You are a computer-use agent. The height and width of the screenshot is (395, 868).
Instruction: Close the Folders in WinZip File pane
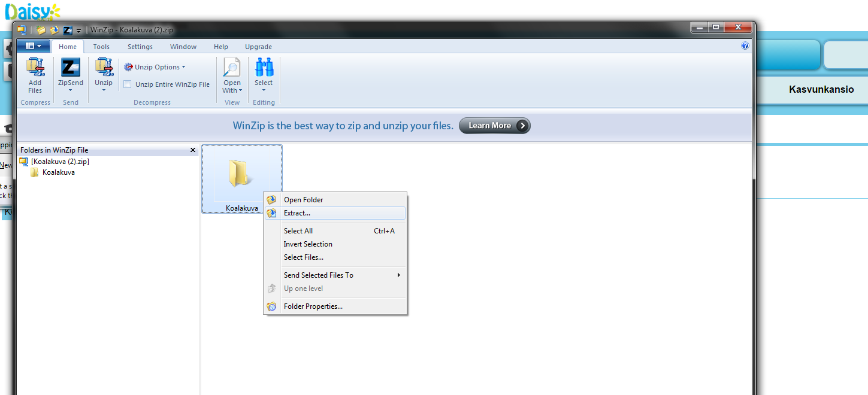[193, 150]
